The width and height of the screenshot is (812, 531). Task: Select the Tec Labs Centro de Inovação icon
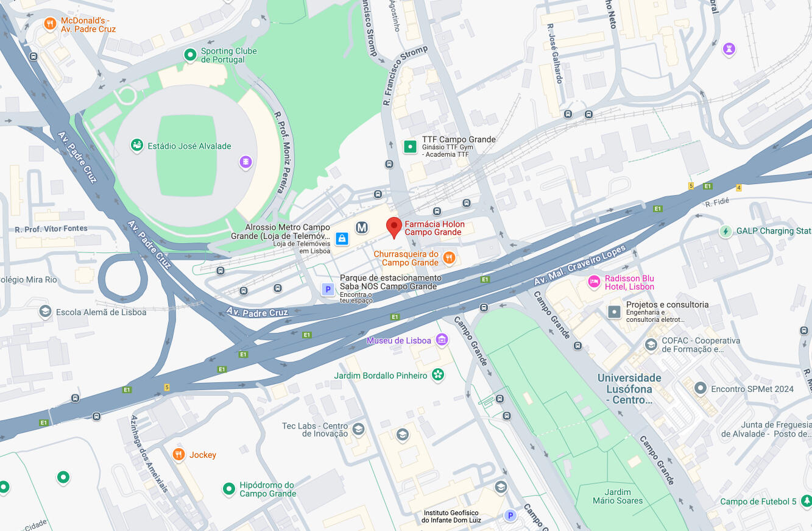point(358,429)
